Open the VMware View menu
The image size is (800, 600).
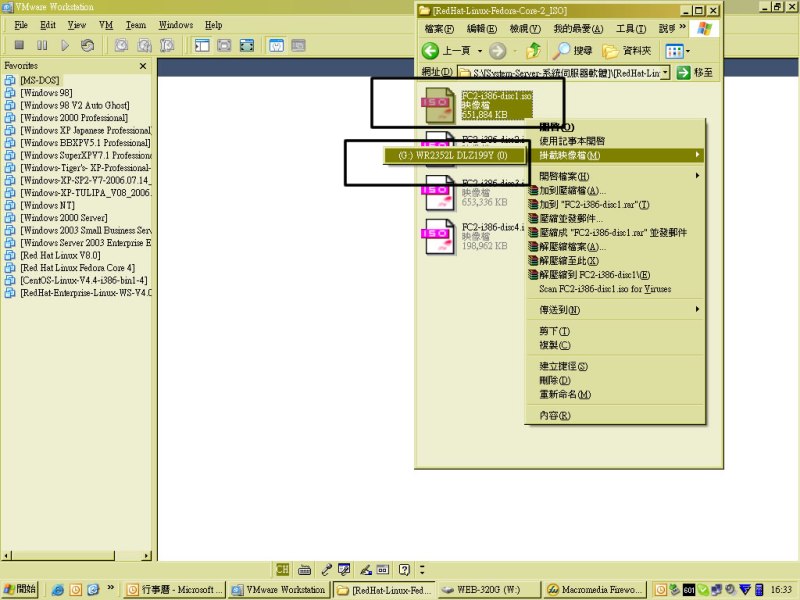(77, 25)
